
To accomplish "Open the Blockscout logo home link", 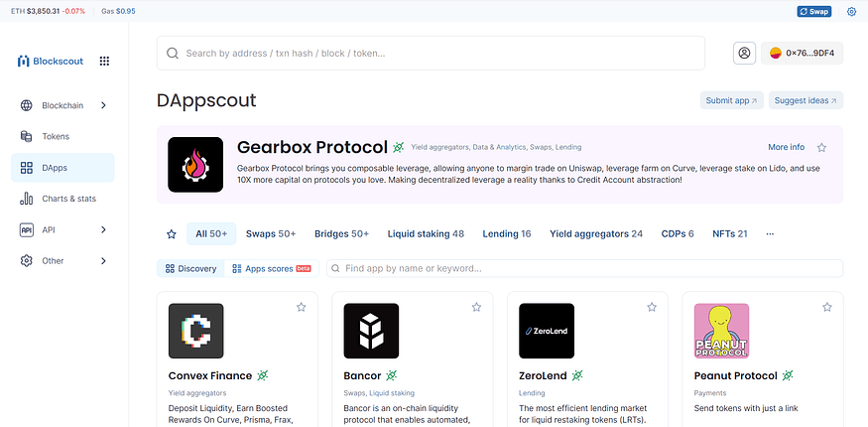I will (x=51, y=61).
